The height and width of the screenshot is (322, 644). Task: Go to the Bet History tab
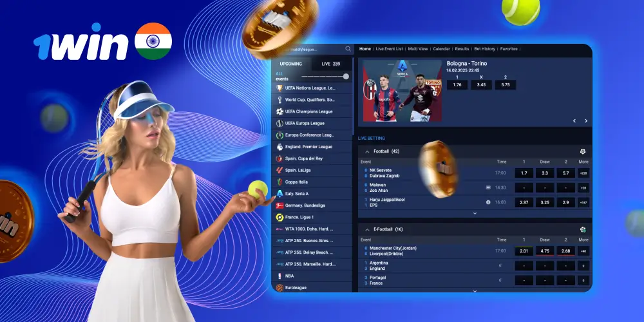pyautogui.click(x=484, y=49)
